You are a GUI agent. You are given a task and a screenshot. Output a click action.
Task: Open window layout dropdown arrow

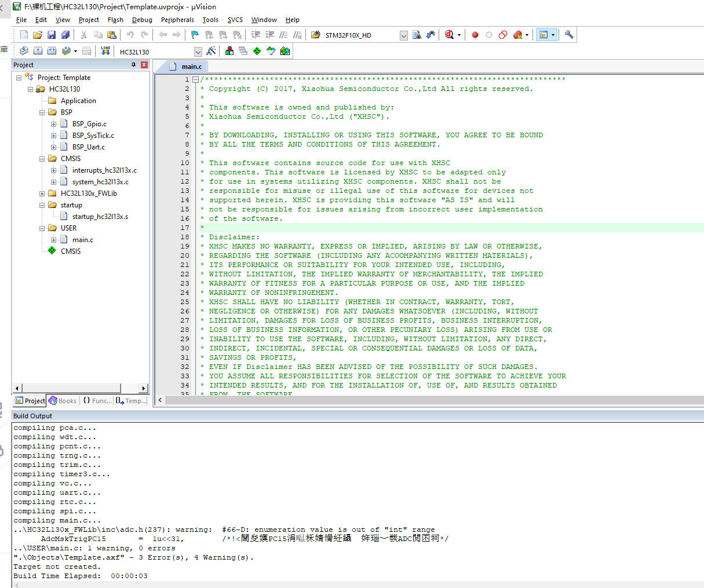[553, 35]
